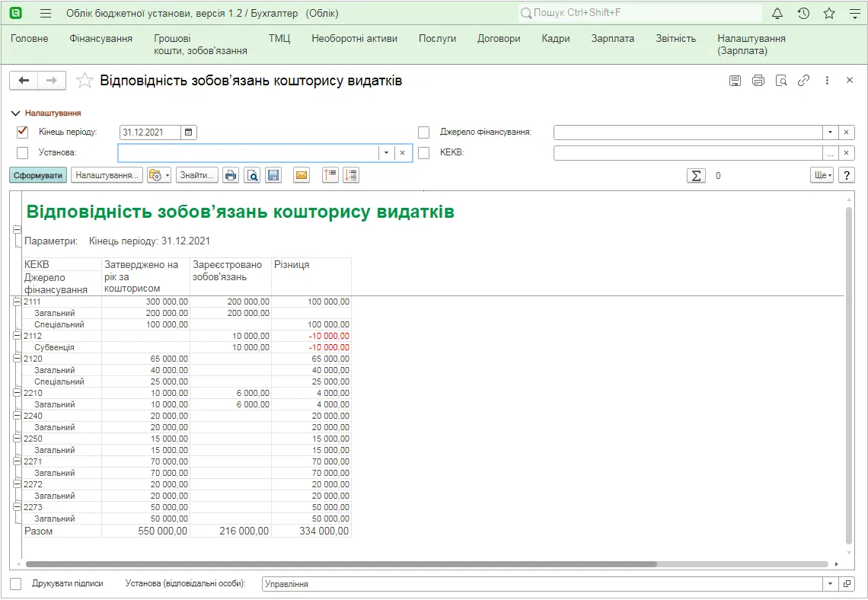The width and height of the screenshot is (868, 600).
Task: Copy link to report chain icon
Action: 804,81
